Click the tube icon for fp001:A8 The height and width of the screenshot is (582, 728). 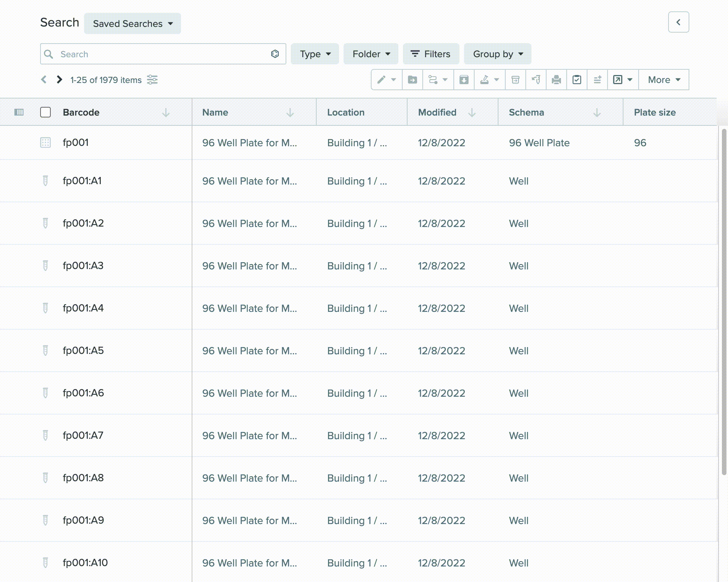45,478
